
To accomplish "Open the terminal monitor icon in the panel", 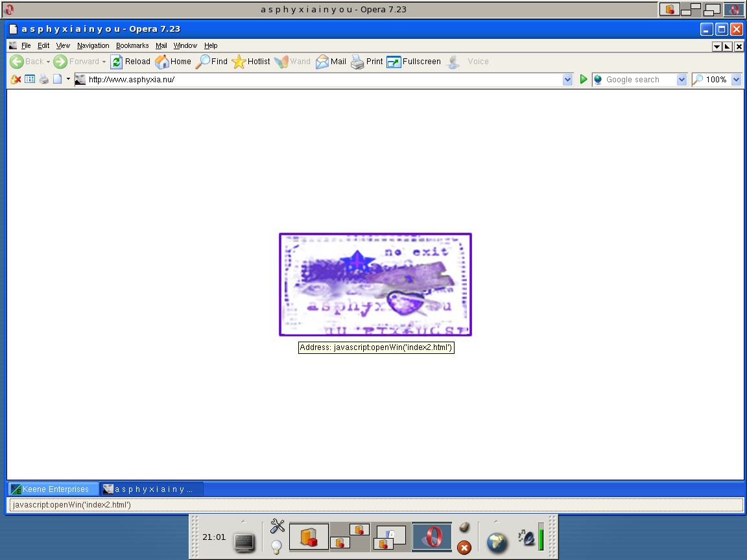I will tap(244, 542).
